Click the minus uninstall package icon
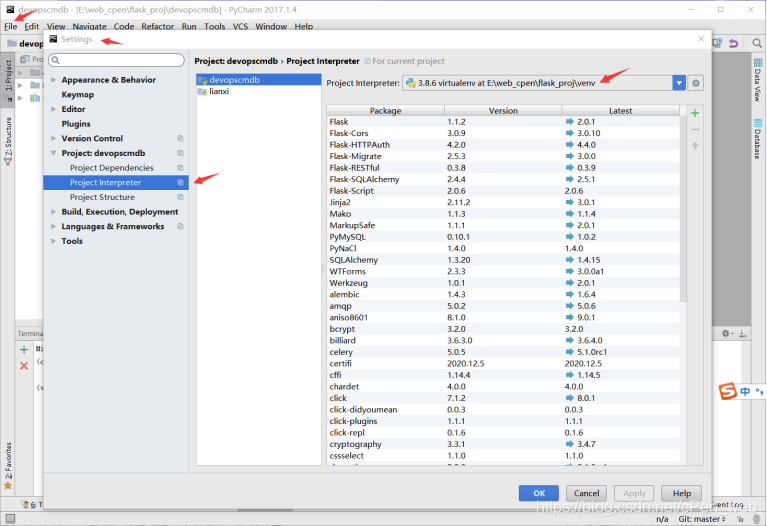The width and height of the screenshot is (767, 526). [695, 129]
